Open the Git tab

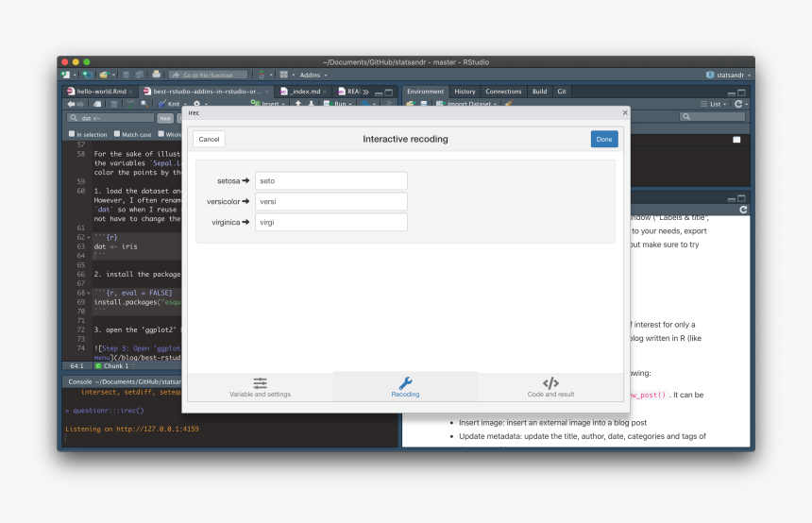[x=562, y=92]
